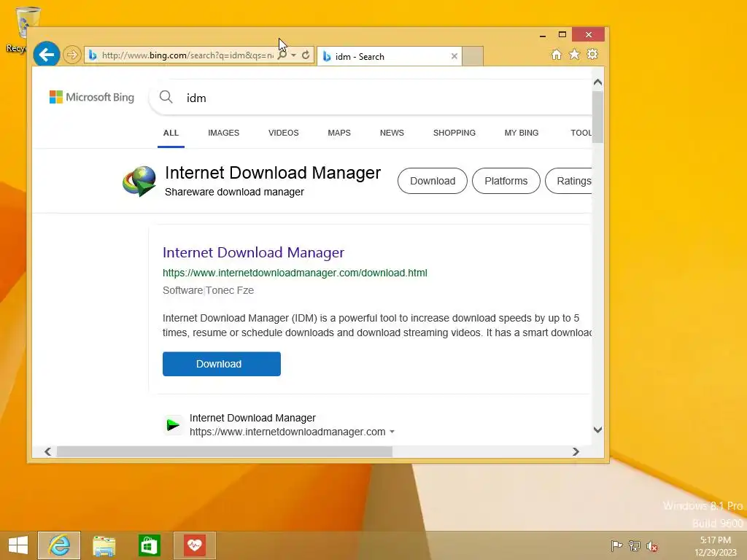
Task: Open the red heart app in taskbar
Action: pyautogui.click(x=194, y=545)
